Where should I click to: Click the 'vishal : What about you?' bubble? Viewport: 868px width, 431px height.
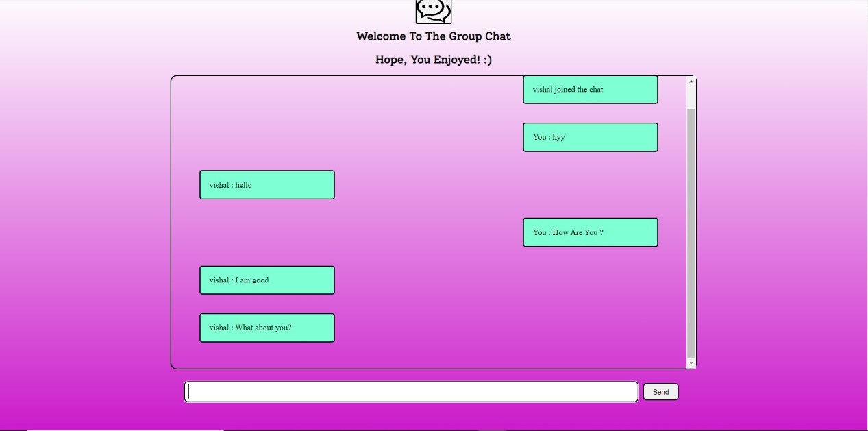pos(266,327)
